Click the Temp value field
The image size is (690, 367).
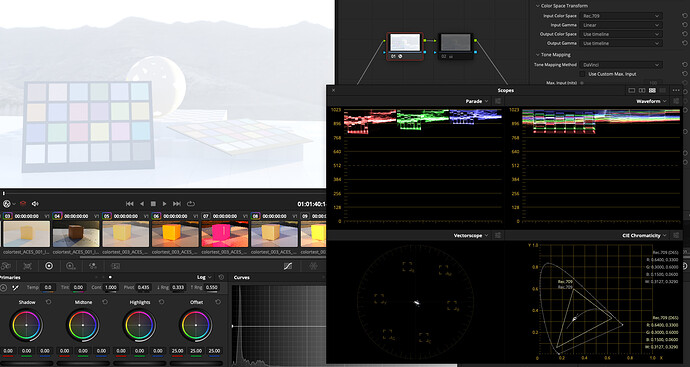(48, 287)
